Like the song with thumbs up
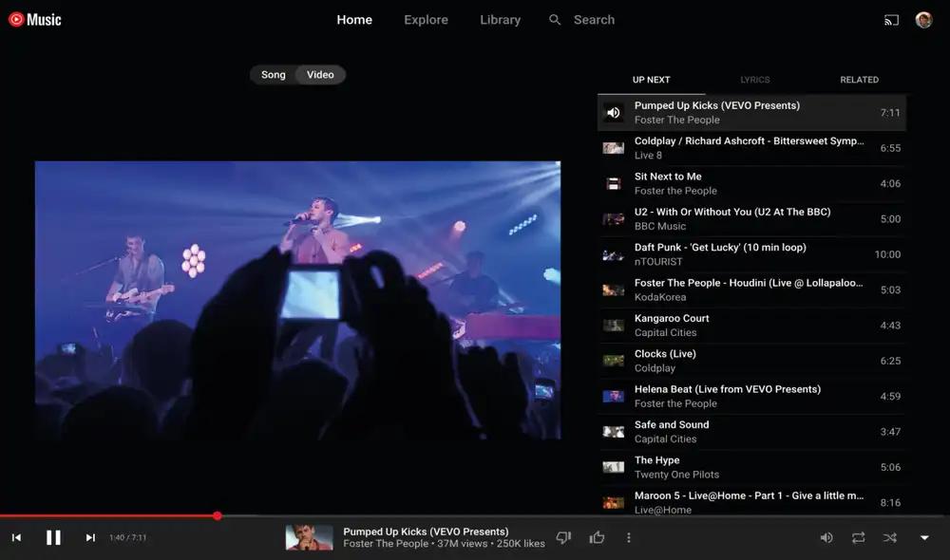Image resolution: width=950 pixels, height=560 pixels. (x=597, y=537)
